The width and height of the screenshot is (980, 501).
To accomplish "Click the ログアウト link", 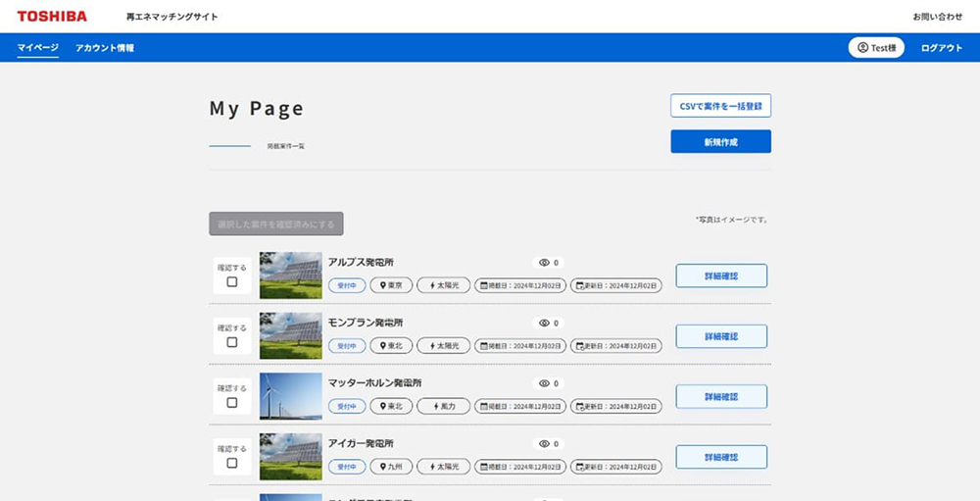I will (941, 47).
